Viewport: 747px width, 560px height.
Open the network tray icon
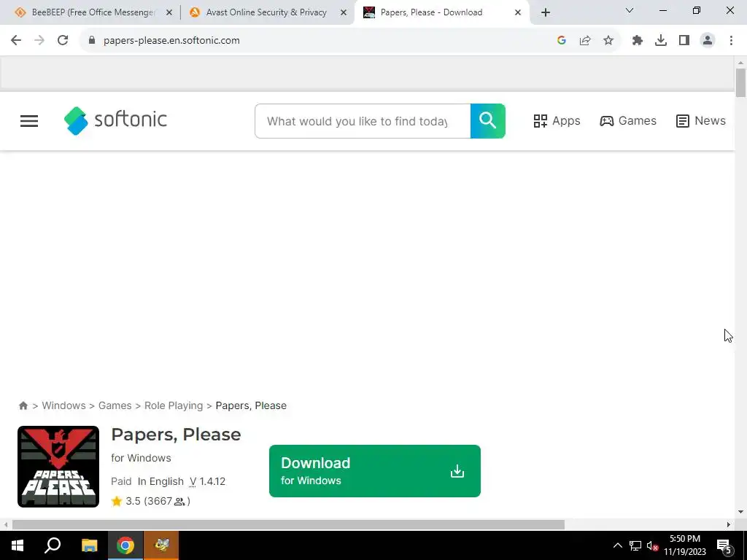(x=635, y=545)
